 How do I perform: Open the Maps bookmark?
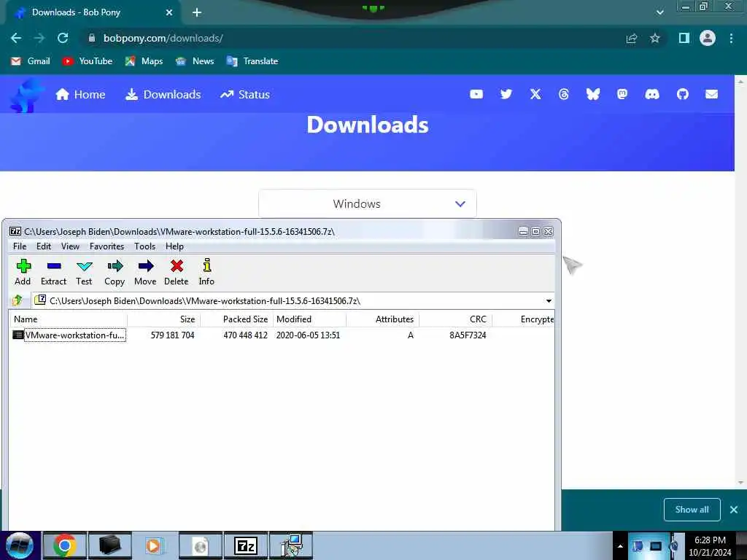click(x=144, y=61)
